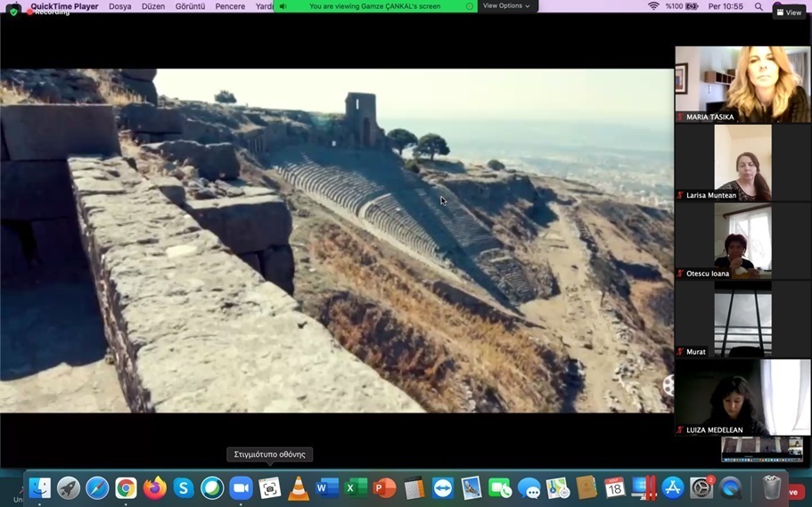Open the Trash in dock
This screenshot has width=812, height=507.
pos(772,487)
